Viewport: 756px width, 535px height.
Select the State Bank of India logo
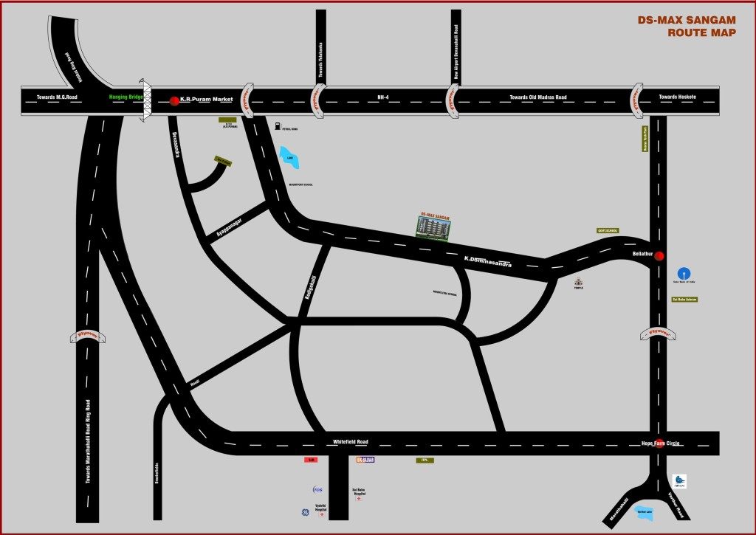coord(684,272)
